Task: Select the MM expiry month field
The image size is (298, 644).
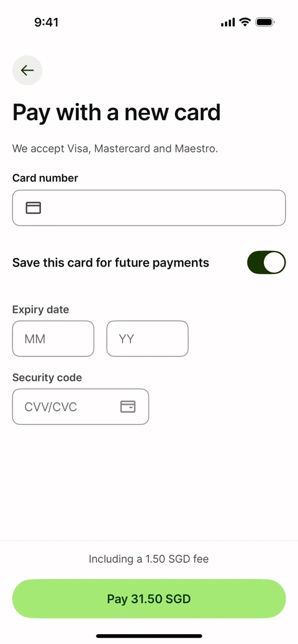Action: point(53,338)
